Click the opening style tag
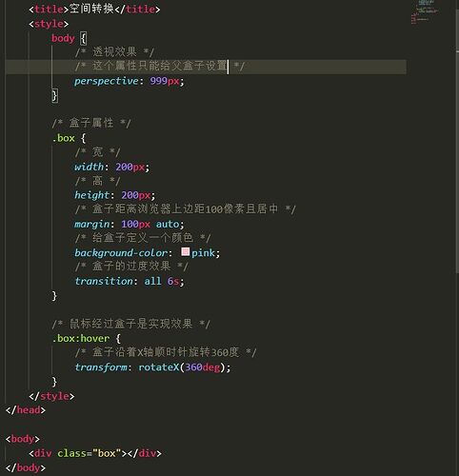Viewport: 459px width, 476px height. [x=49, y=24]
